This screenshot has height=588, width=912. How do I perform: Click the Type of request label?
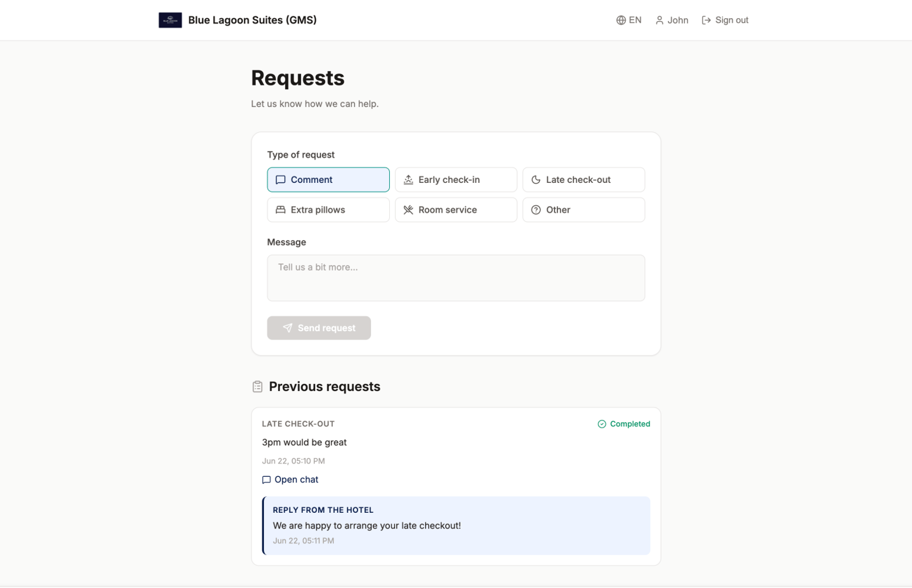301,155
